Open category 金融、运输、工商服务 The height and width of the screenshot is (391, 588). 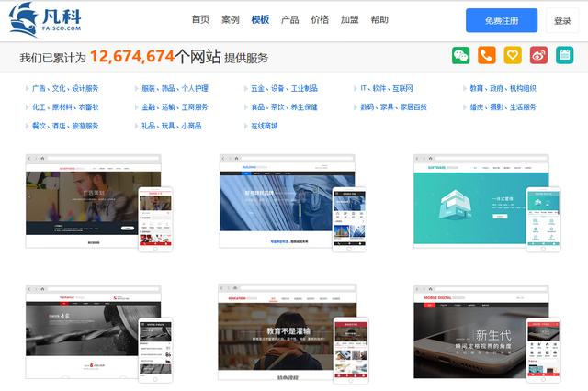click(175, 107)
